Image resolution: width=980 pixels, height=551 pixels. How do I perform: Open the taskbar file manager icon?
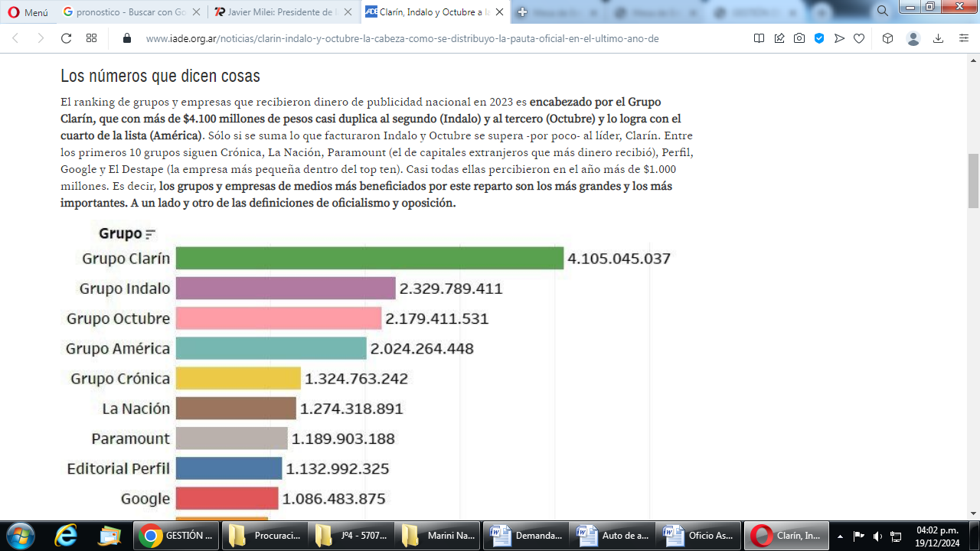(x=109, y=535)
